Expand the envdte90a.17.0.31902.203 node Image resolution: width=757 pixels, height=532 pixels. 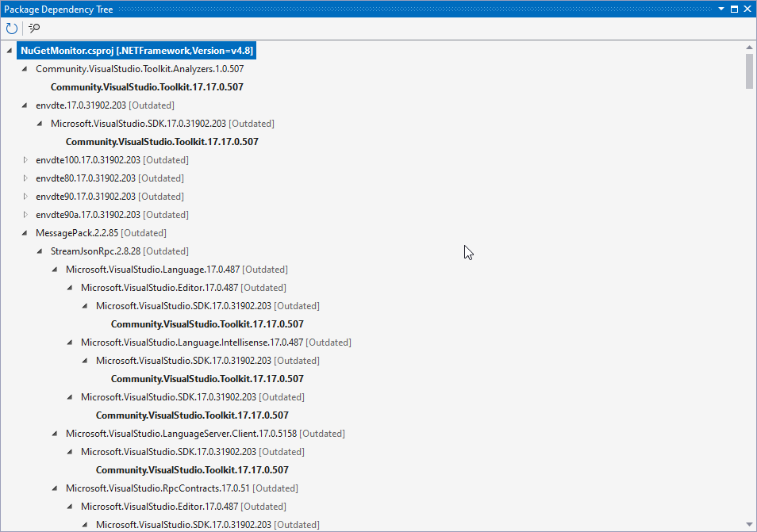(x=25, y=215)
